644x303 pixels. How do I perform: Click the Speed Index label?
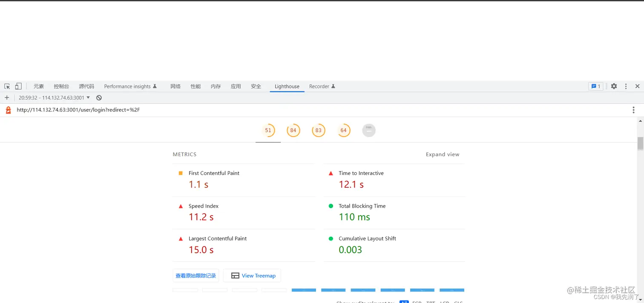pyautogui.click(x=204, y=206)
